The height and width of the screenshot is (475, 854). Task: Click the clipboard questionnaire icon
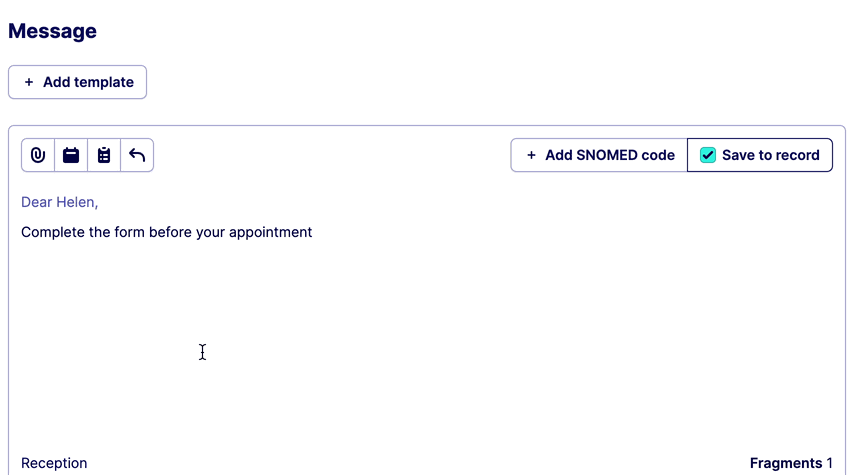[x=104, y=155]
